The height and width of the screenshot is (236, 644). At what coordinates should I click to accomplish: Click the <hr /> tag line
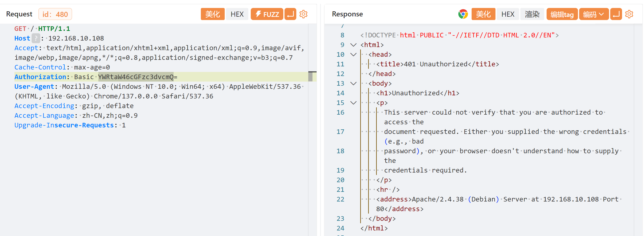(x=388, y=190)
